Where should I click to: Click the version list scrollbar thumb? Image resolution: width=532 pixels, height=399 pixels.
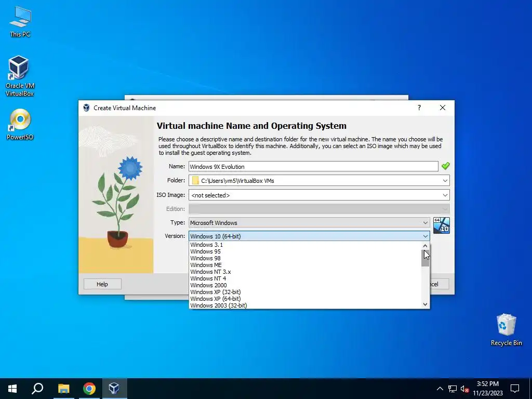click(x=425, y=258)
